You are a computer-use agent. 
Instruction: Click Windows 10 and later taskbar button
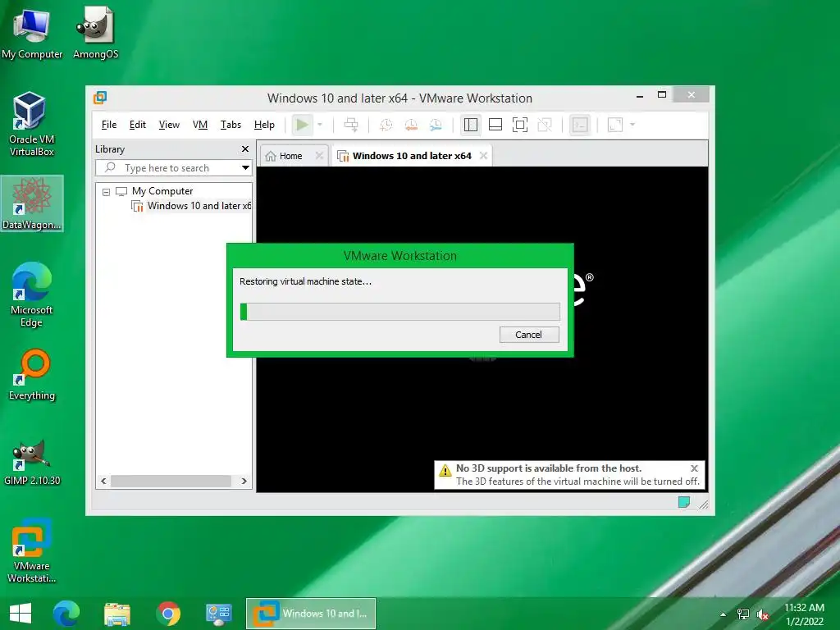click(x=311, y=614)
